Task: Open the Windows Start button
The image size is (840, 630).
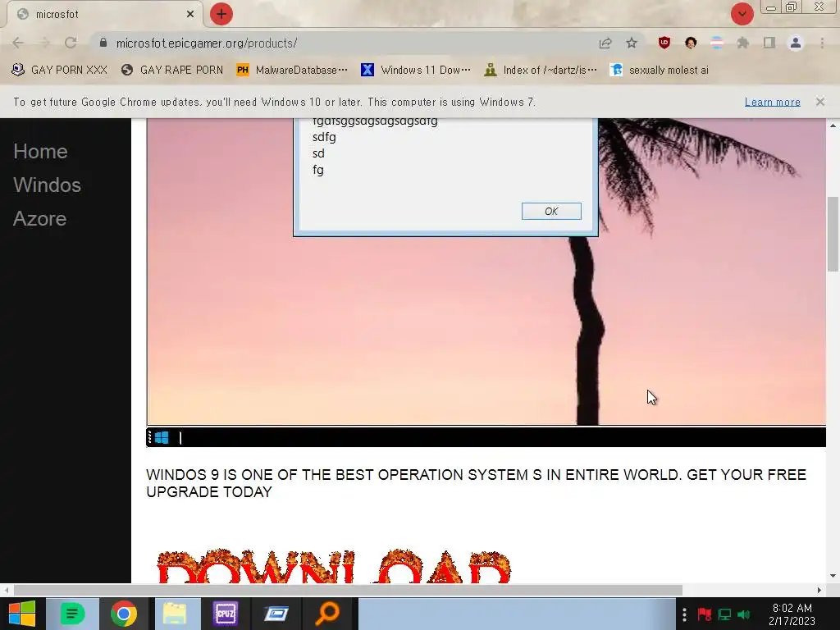Action: [x=22, y=614]
